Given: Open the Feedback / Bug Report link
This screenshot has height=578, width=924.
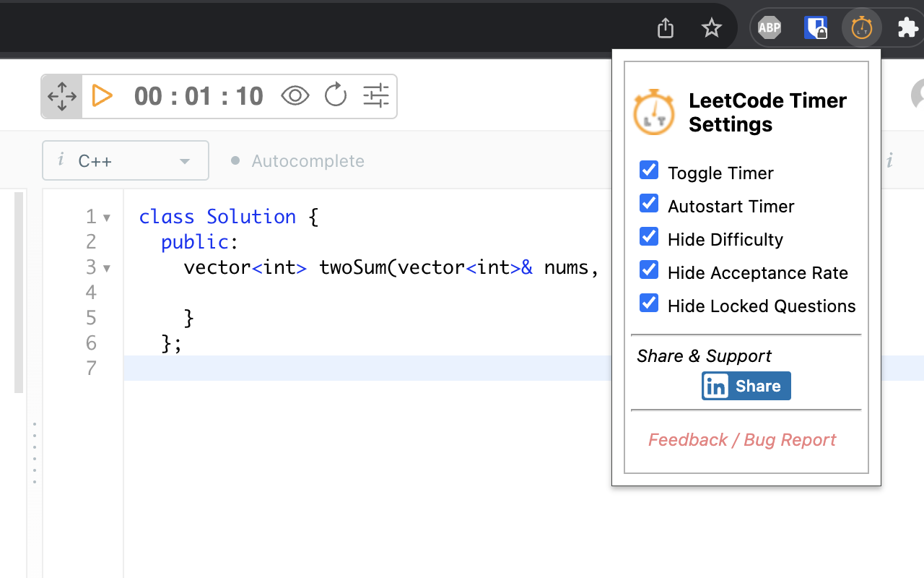Looking at the screenshot, I should (x=742, y=440).
